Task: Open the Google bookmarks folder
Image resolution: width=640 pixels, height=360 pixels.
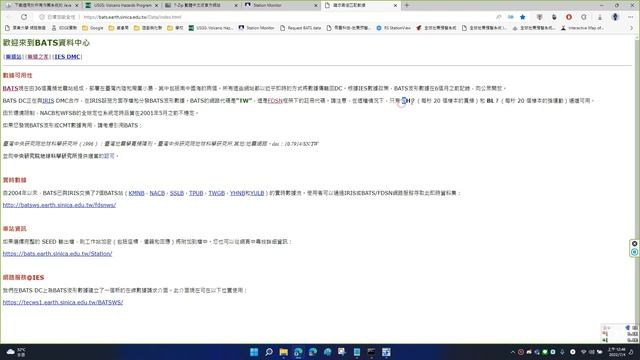Action: pos(93,28)
